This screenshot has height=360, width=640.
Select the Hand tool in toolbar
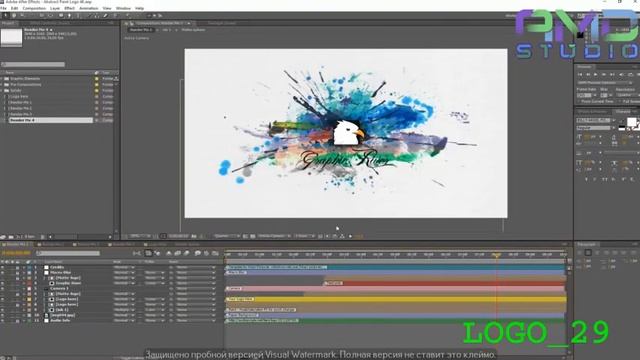pyautogui.click(x=14, y=16)
